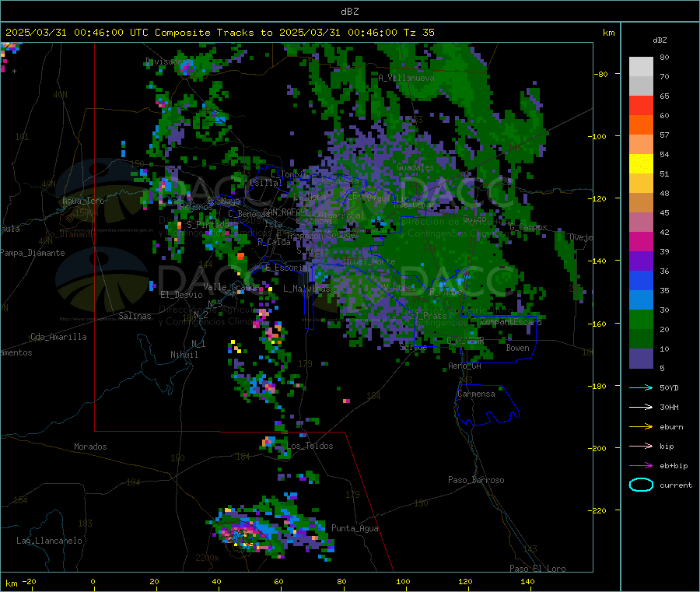Click the Valle_Grande map label
The height and width of the screenshot is (592, 700).
click(x=231, y=286)
